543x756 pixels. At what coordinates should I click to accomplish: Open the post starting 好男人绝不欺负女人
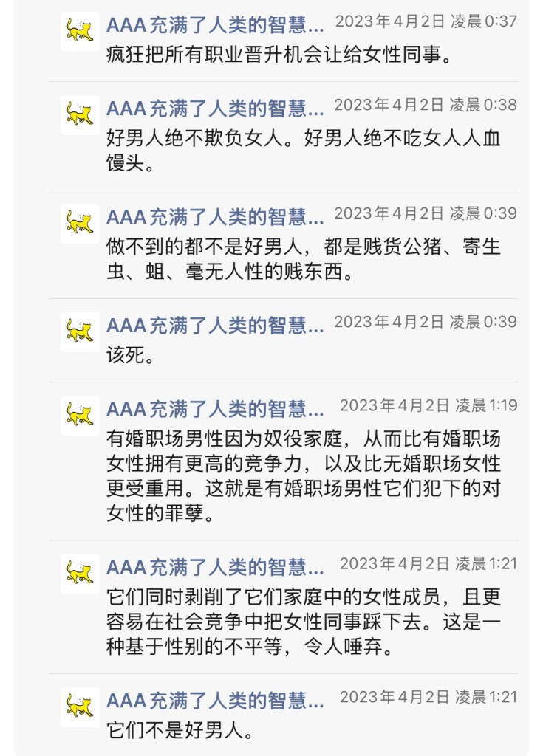[303, 151]
